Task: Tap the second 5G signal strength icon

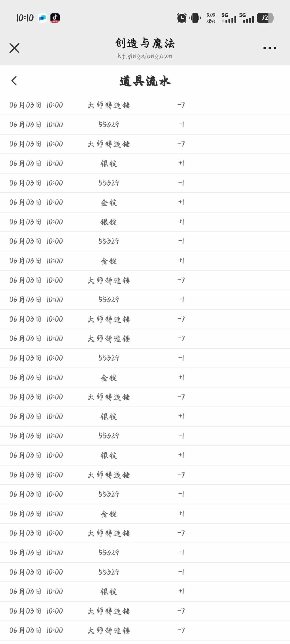Action: coord(247,18)
